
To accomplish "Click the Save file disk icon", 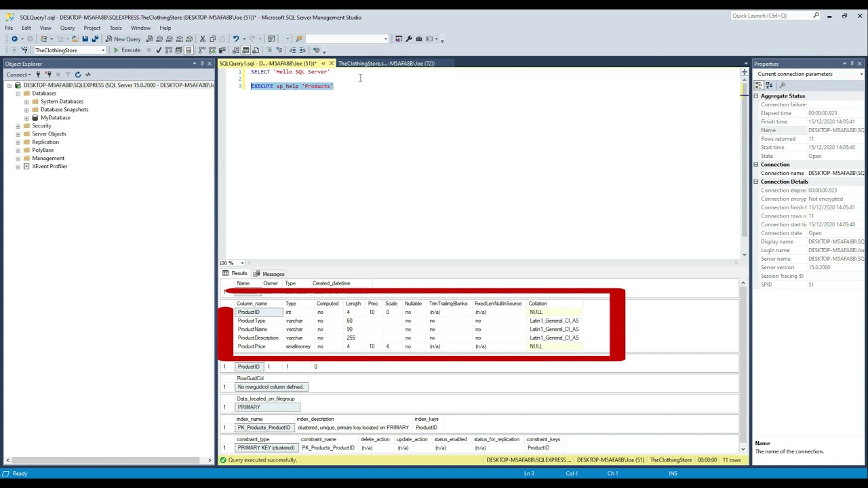I will point(85,39).
